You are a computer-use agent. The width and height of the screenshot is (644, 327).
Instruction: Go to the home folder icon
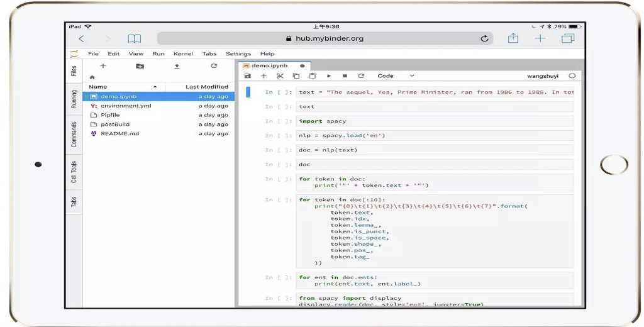92,77
